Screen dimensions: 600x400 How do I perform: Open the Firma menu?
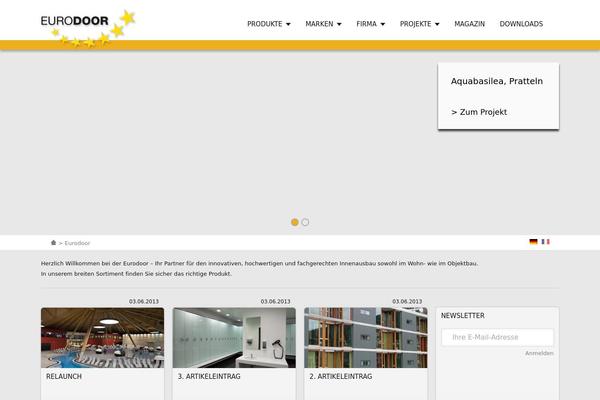point(367,24)
